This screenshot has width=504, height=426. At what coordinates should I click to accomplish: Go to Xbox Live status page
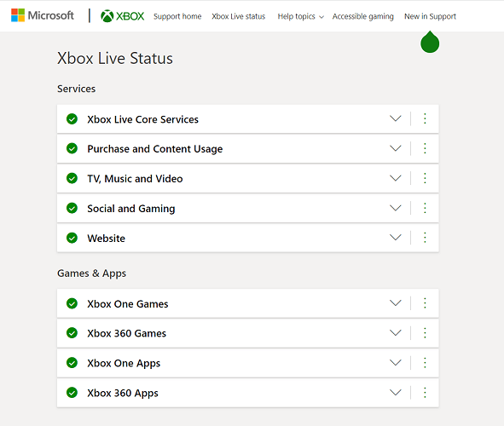[239, 16]
